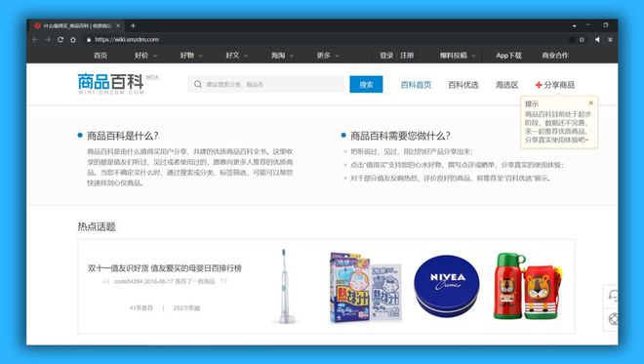Bookmark this page with the star icon
The width and height of the screenshot is (644, 364).
click(x=582, y=39)
